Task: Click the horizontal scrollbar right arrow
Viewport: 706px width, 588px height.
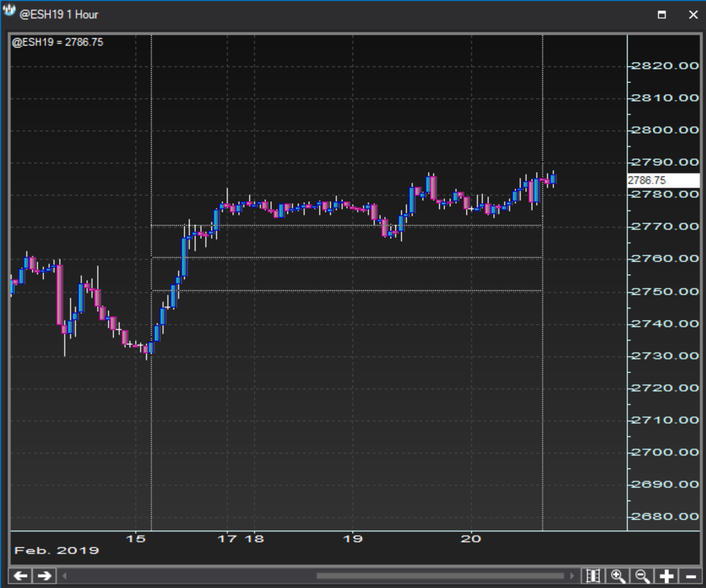Action: 572,576
